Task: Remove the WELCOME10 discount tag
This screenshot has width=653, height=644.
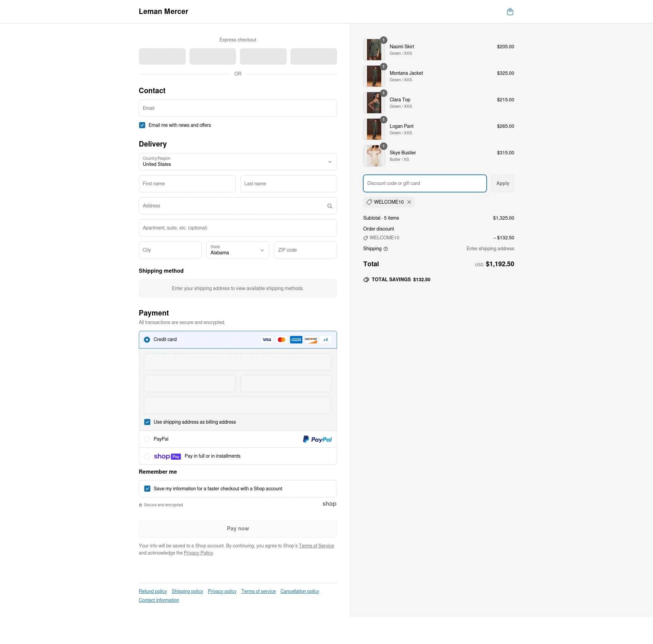Action: coord(409,202)
